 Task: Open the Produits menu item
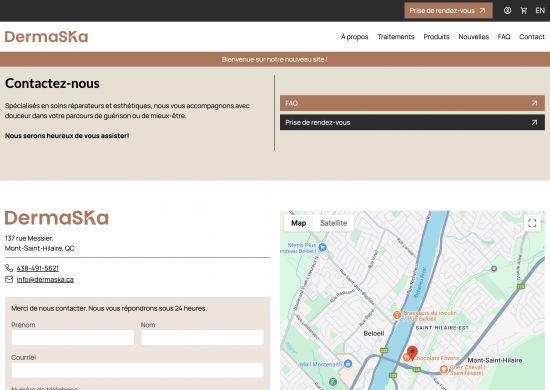point(436,37)
